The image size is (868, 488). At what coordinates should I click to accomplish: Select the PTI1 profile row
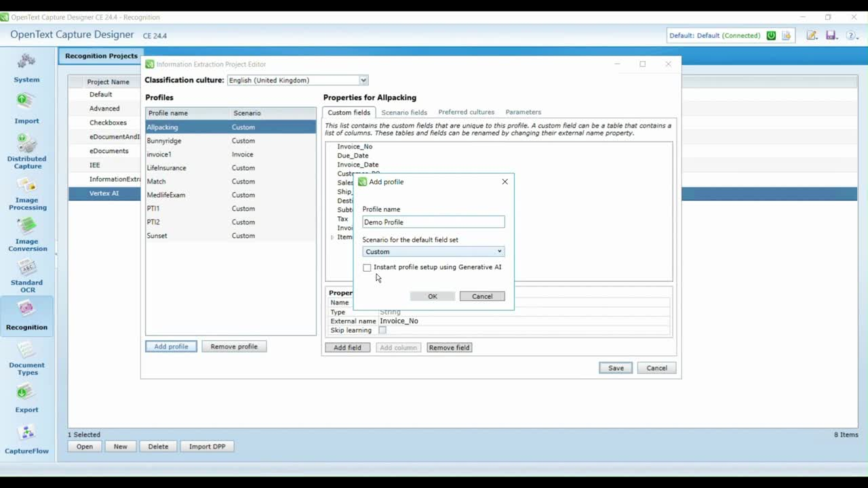231,209
